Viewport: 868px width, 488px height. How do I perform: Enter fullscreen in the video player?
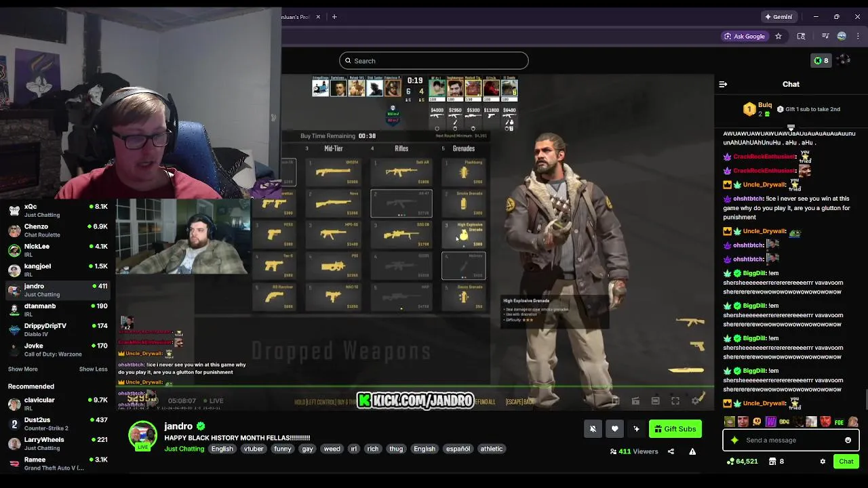[x=675, y=401]
